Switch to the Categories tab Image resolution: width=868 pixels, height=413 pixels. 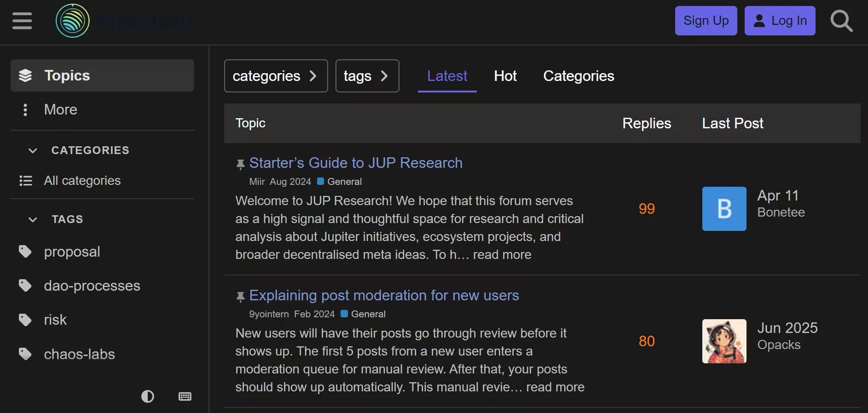point(579,76)
